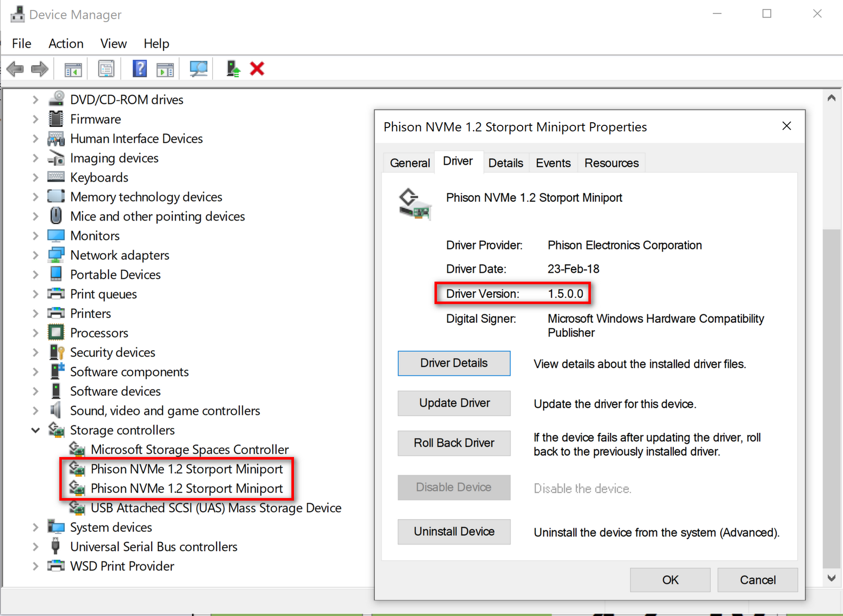Open the File menu
The height and width of the screenshot is (616, 843).
pos(22,43)
